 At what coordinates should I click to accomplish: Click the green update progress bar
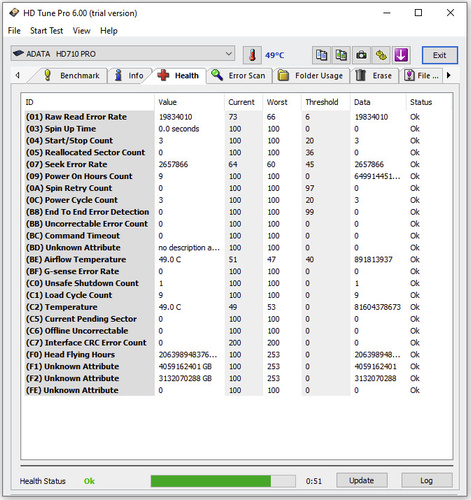click(223, 481)
